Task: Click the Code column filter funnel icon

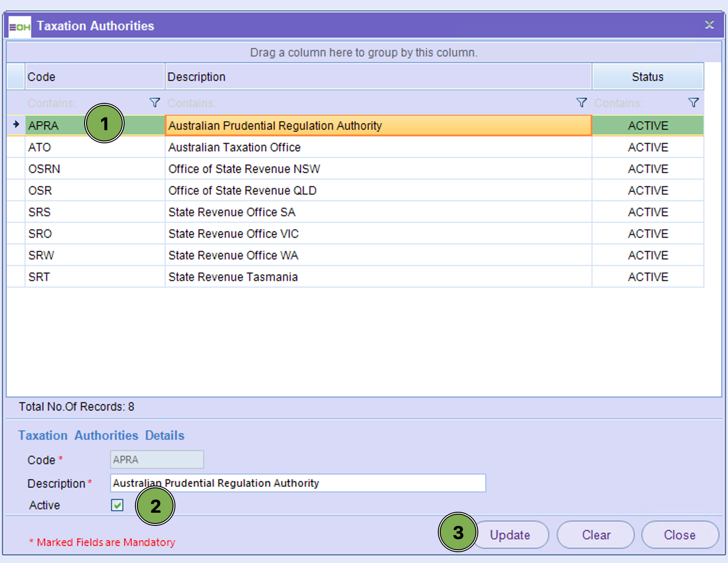Action: coord(154,103)
